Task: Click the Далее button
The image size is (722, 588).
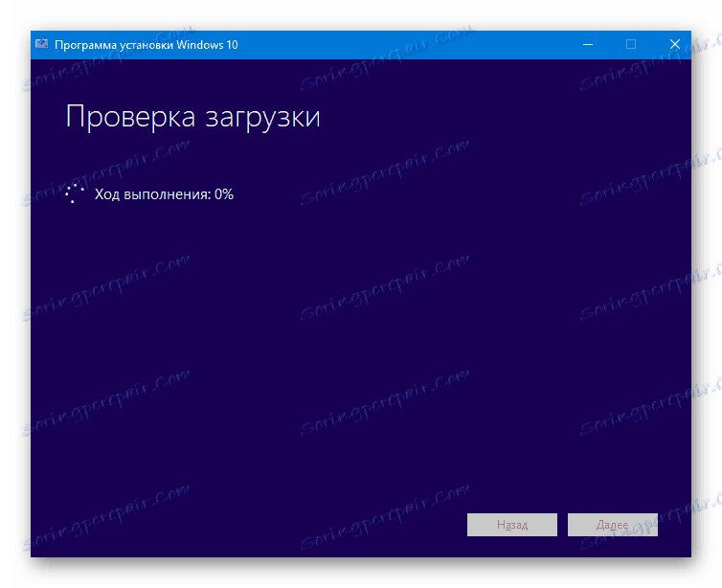Action: click(613, 525)
